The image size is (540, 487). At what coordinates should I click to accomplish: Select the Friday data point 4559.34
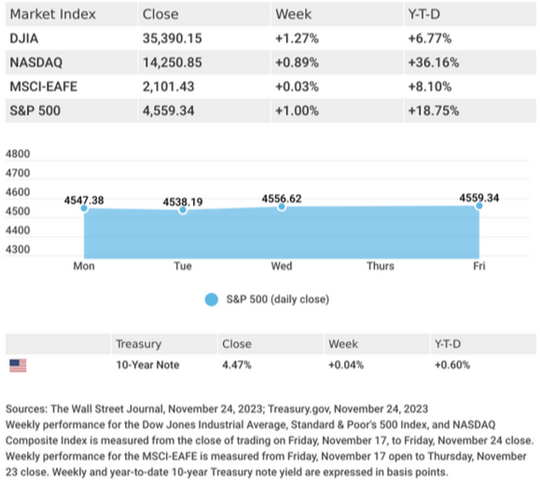point(479,206)
